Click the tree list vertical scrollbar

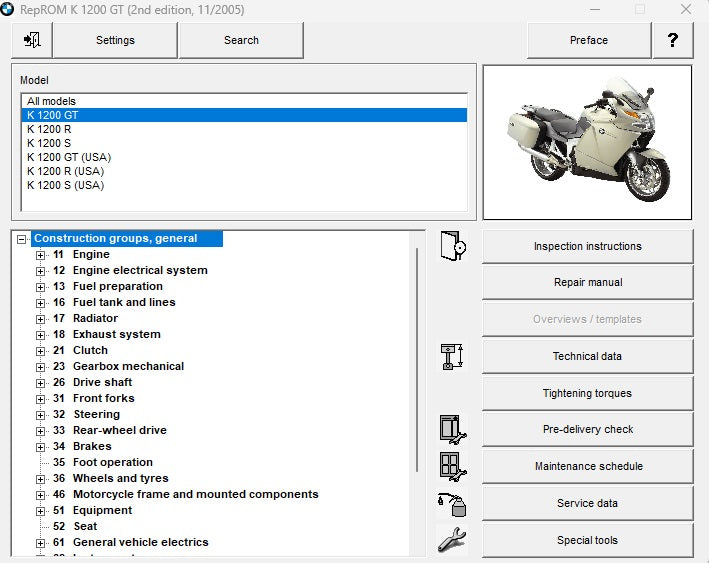click(417, 360)
